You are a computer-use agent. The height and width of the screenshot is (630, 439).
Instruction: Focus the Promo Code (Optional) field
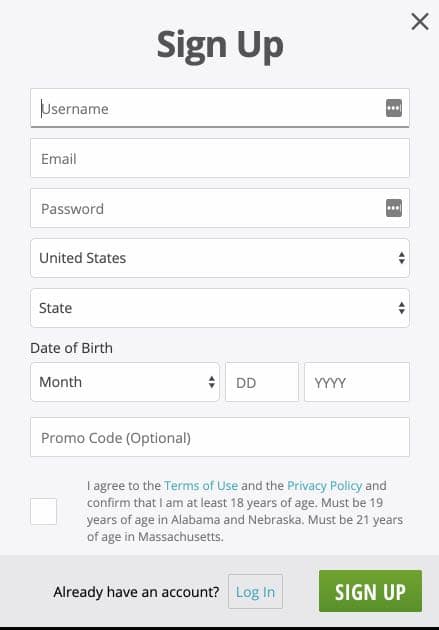[220, 437]
